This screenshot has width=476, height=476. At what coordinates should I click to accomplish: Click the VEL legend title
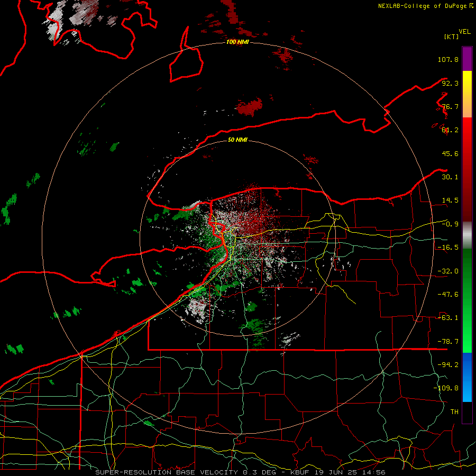click(464, 32)
